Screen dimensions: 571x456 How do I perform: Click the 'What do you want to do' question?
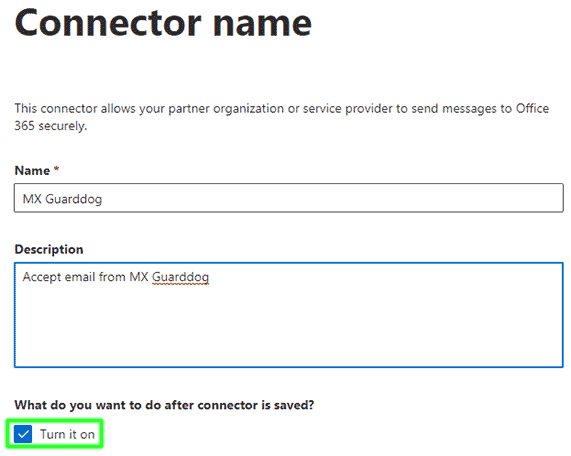(x=164, y=405)
